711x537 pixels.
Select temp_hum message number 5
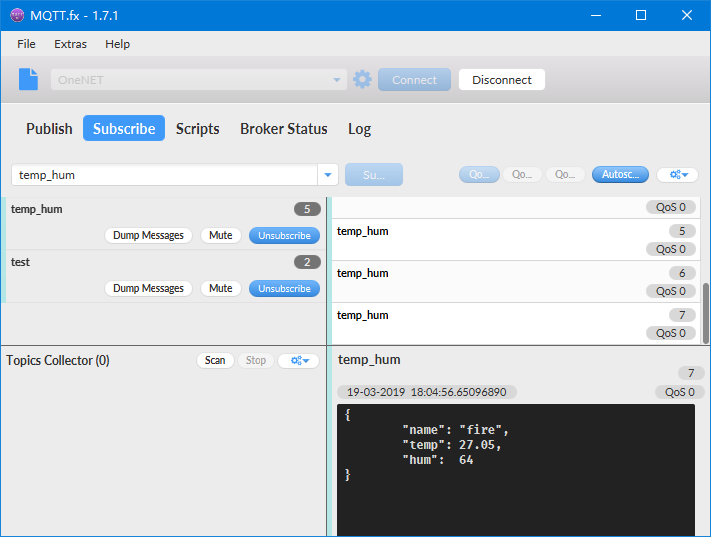click(x=516, y=239)
